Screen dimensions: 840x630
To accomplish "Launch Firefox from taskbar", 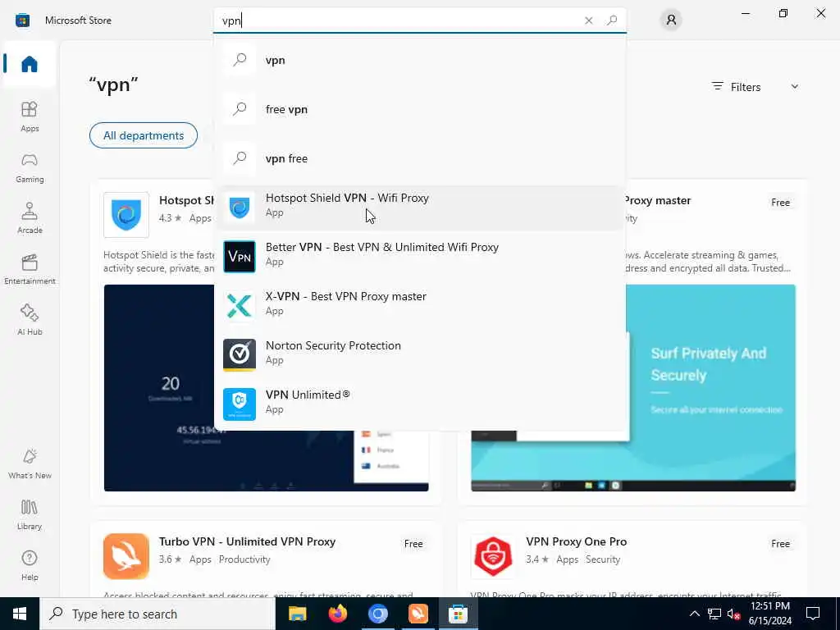I will (337, 614).
